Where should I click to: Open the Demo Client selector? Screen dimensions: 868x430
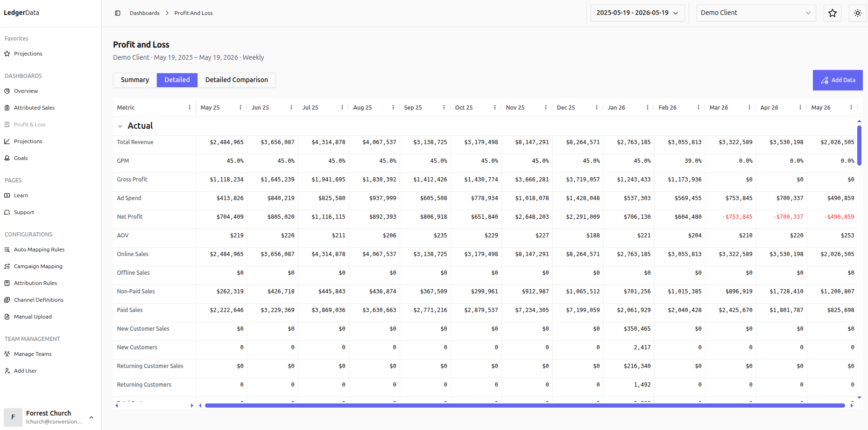tap(756, 13)
